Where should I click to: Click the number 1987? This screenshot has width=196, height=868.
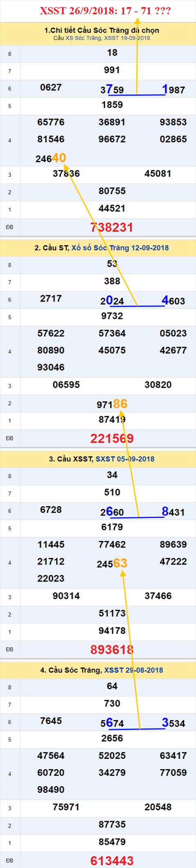coord(174,89)
